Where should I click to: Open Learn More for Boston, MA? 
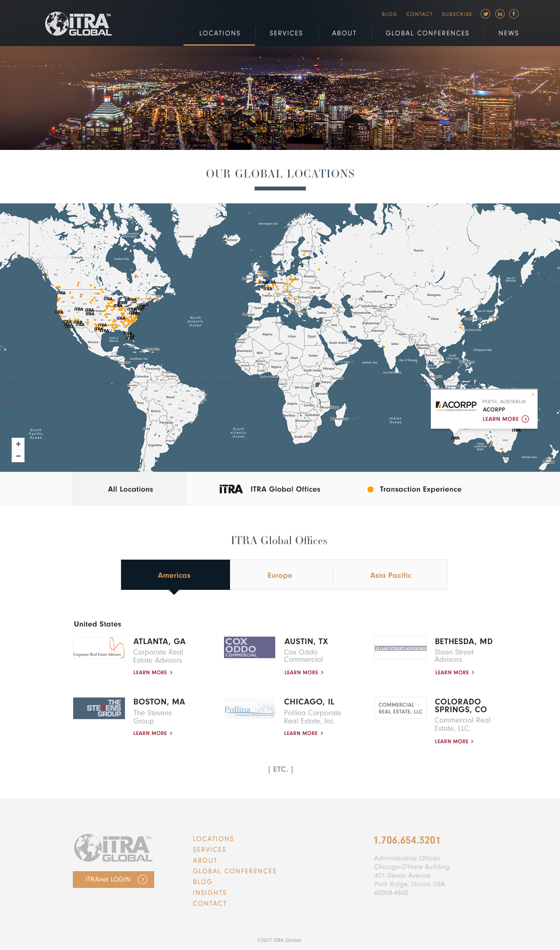coord(153,733)
